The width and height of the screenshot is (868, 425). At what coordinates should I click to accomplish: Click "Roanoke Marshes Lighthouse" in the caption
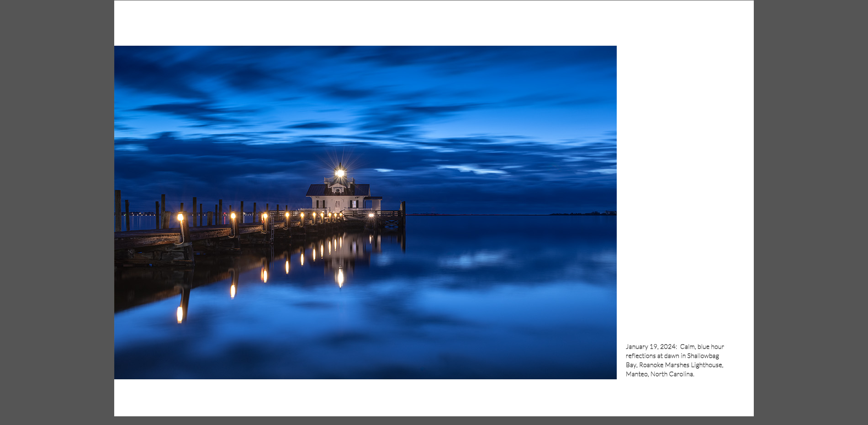pyautogui.click(x=681, y=365)
